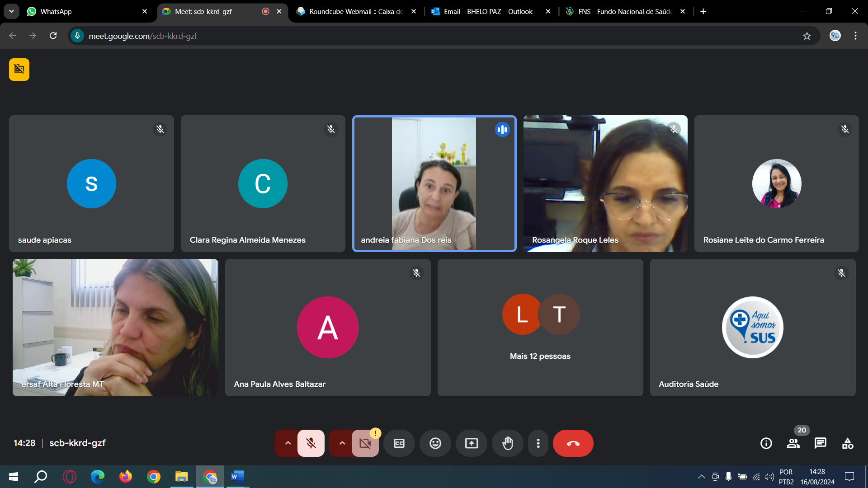868x488 pixels.
Task: Open the Chrome profile avatar
Action: (835, 36)
